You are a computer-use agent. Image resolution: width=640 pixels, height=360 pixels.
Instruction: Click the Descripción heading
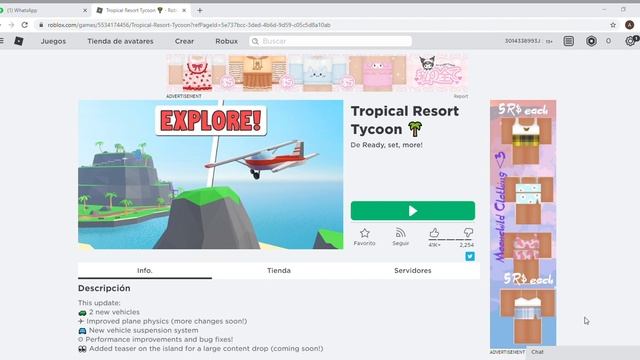click(104, 288)
